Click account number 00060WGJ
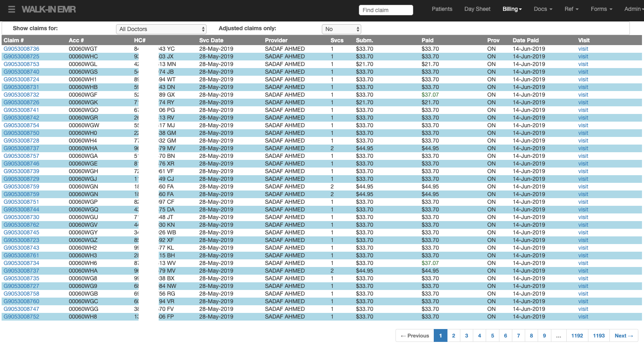Screen dimensions: 644x356 tap(83, 179)
